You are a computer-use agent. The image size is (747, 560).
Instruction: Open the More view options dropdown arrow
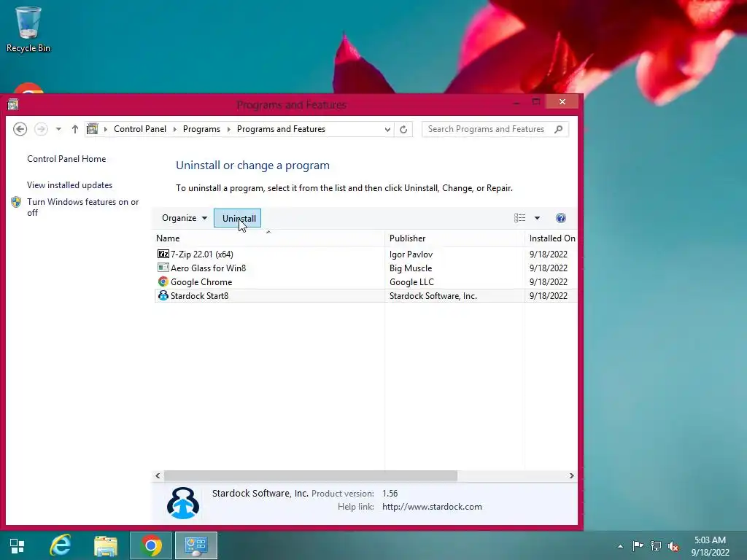click(537, 218)
